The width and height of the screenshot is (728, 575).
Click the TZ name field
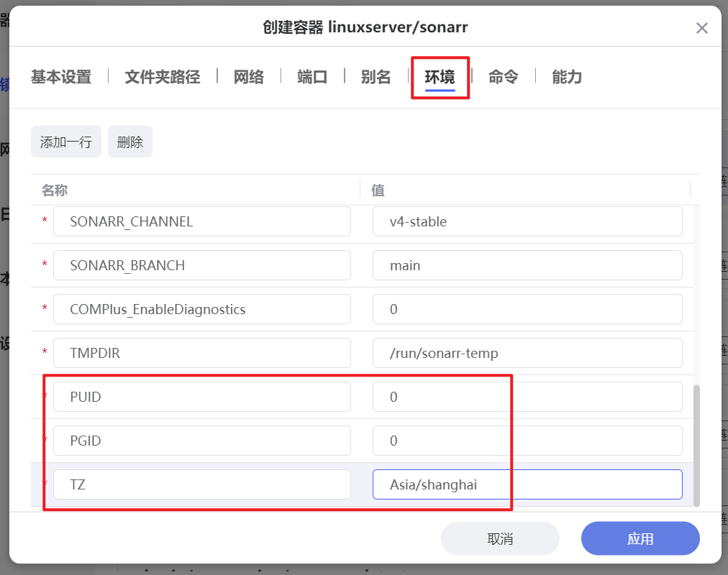[x=202, y=484]
